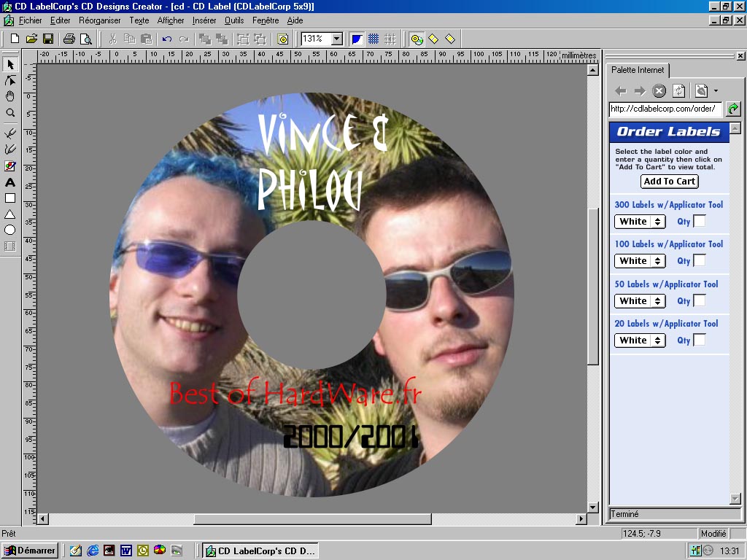Refresh the Palette Internet page

[x=679, y=90]
